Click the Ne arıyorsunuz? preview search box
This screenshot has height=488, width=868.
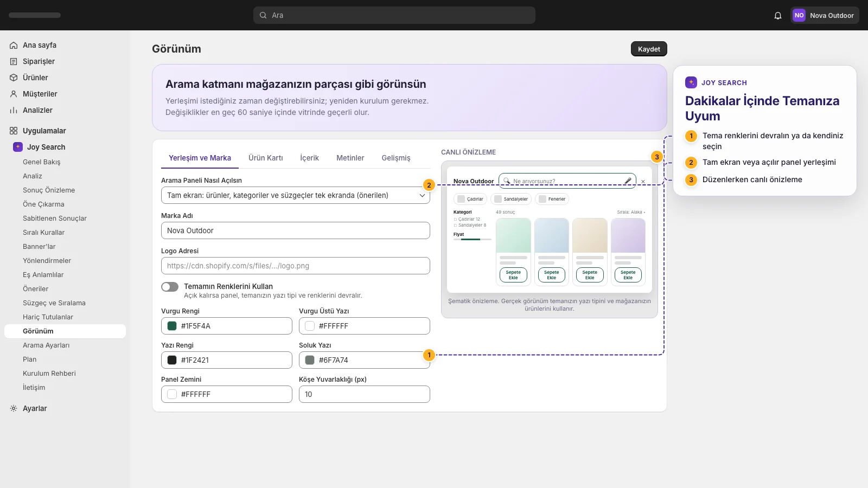[567, 181]
